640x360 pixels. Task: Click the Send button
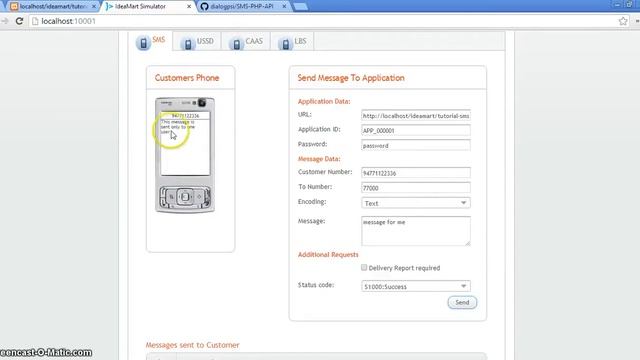[x=462, y=302]
